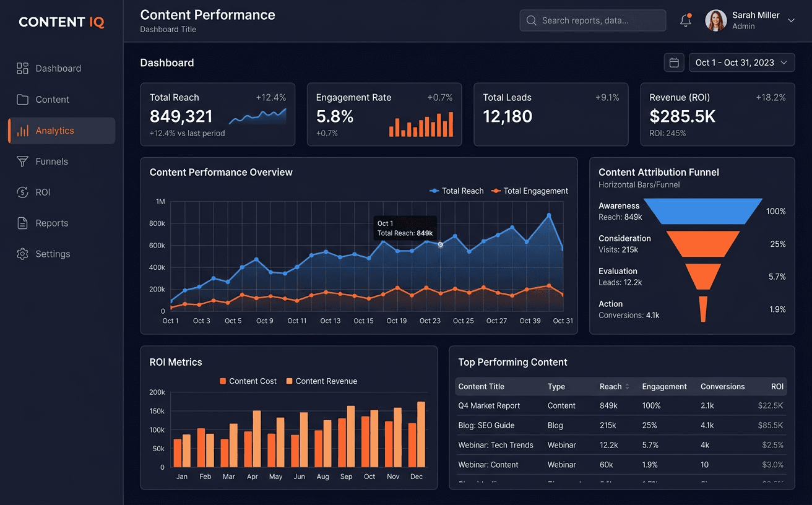Screen dimensions: 812x505
Task: Click the Total Leads 12,180 card
Action: [x=551, y=114]
